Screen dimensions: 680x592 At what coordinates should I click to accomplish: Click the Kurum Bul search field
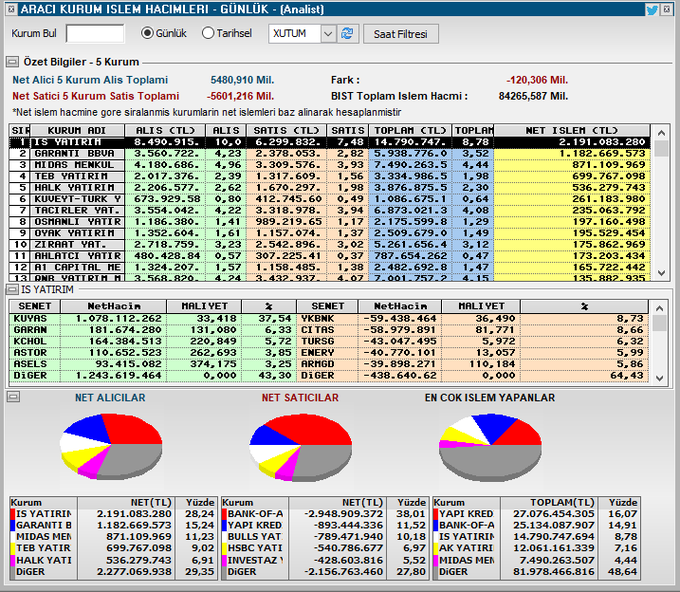click(95, 33)
